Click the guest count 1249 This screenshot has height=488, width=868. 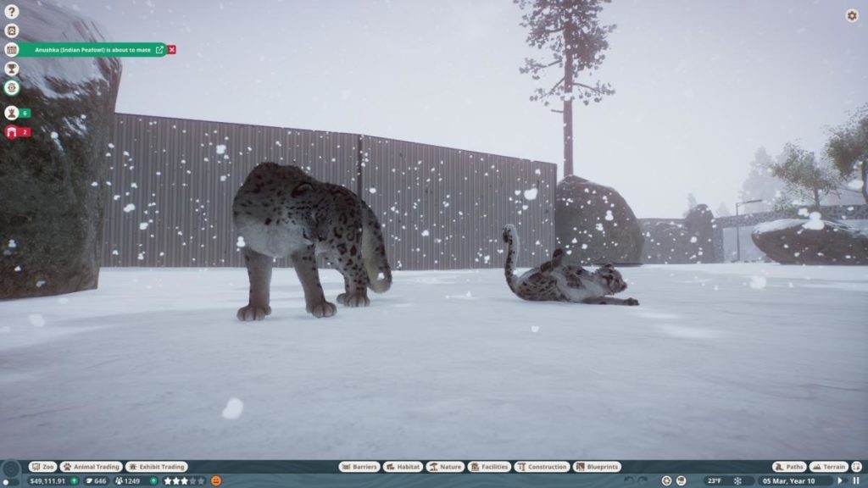pyautogui.click(x=127, y=481)
